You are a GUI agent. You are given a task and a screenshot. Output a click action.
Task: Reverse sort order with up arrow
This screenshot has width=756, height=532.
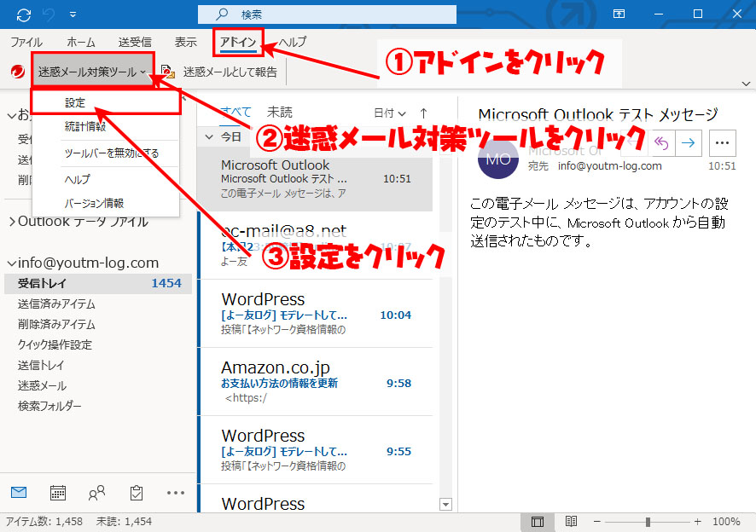pyautogui.click(x=423, y=113)
